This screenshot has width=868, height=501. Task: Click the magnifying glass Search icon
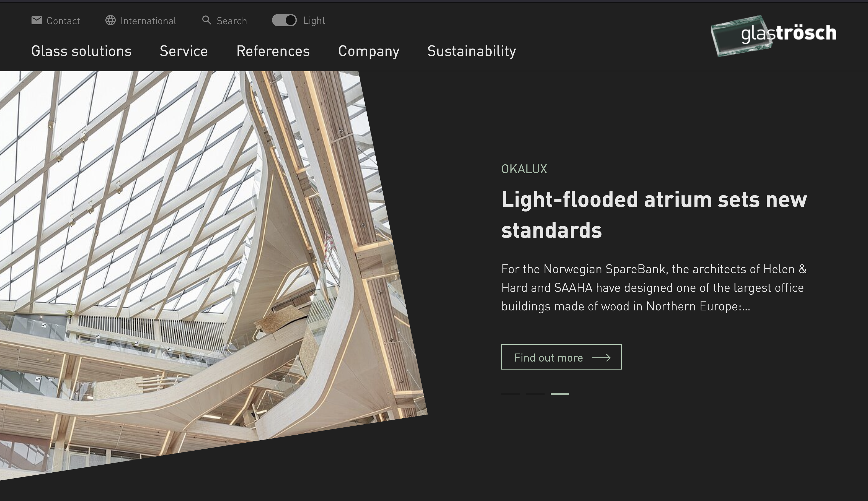click(206, 20)
